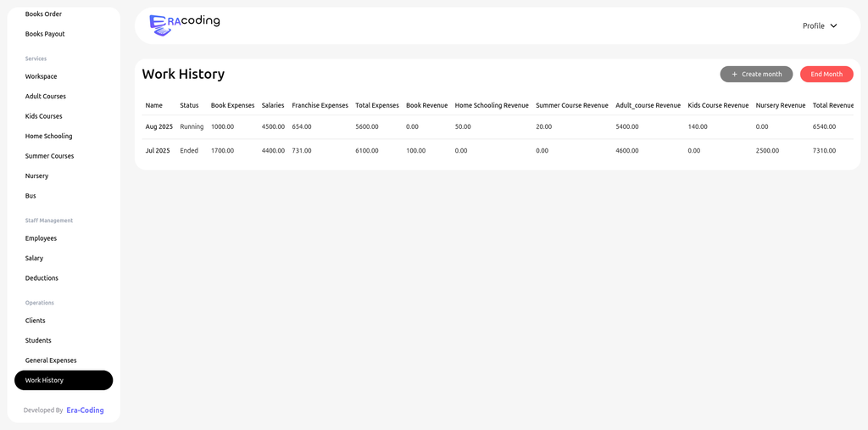Select the Jul 2025 table row
This screenshot has width=868, height=430.
pos(159,150)
